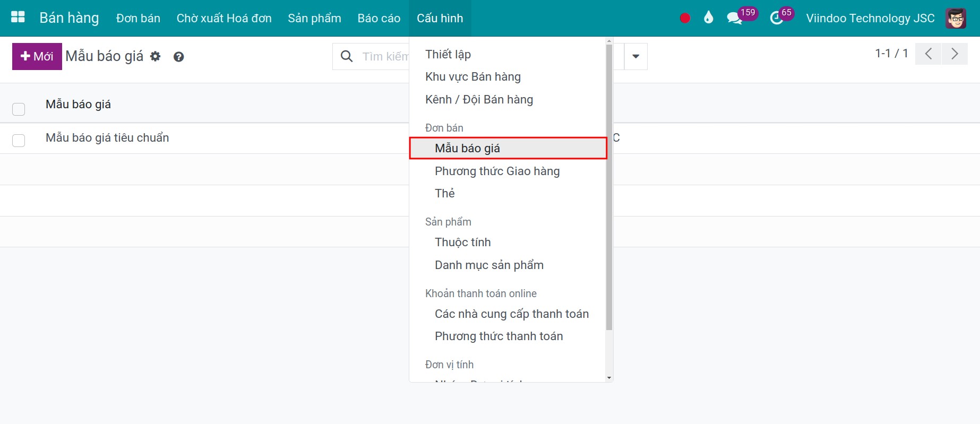
Task: Expand the search filter dropdown arrow
Action: point(635,56)
